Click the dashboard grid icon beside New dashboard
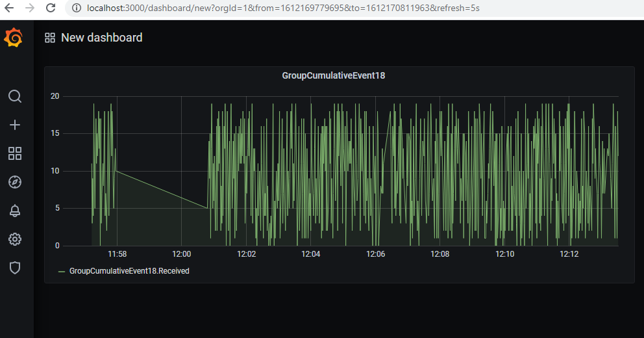644x338 pixels. click(x=50, y=38)
